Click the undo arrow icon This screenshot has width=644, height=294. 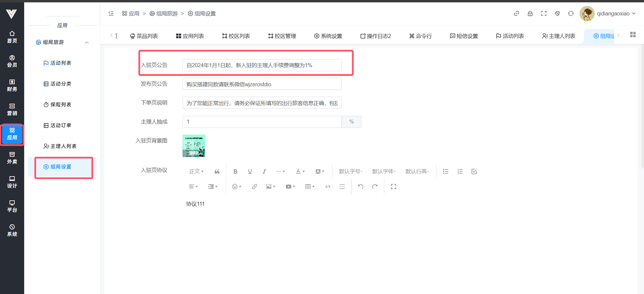[360, 187]
